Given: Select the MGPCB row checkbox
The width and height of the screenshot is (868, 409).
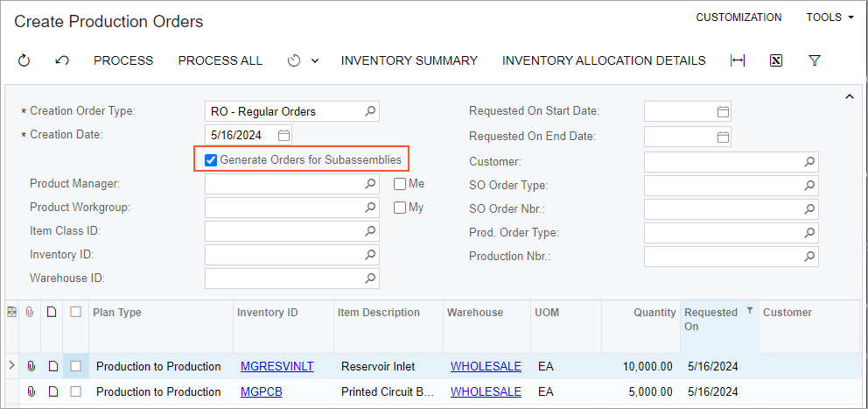Looking at the screenshot, I should 76,391.
